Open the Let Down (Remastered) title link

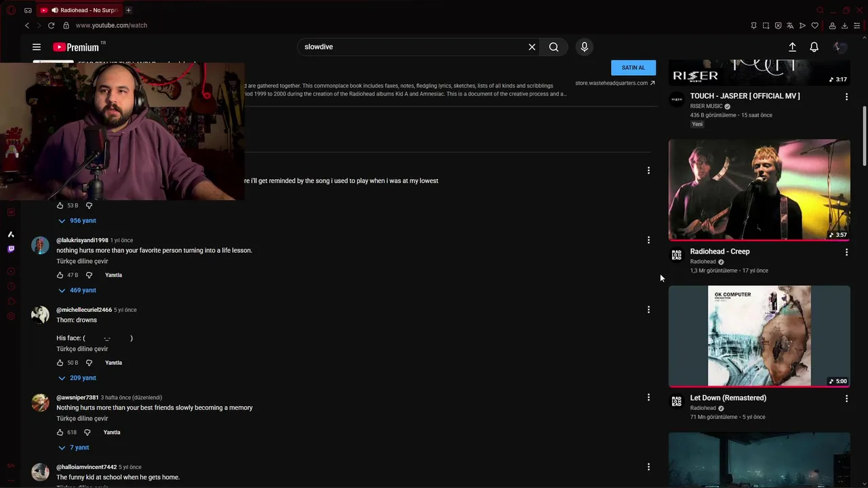click(x=728, y=398)
